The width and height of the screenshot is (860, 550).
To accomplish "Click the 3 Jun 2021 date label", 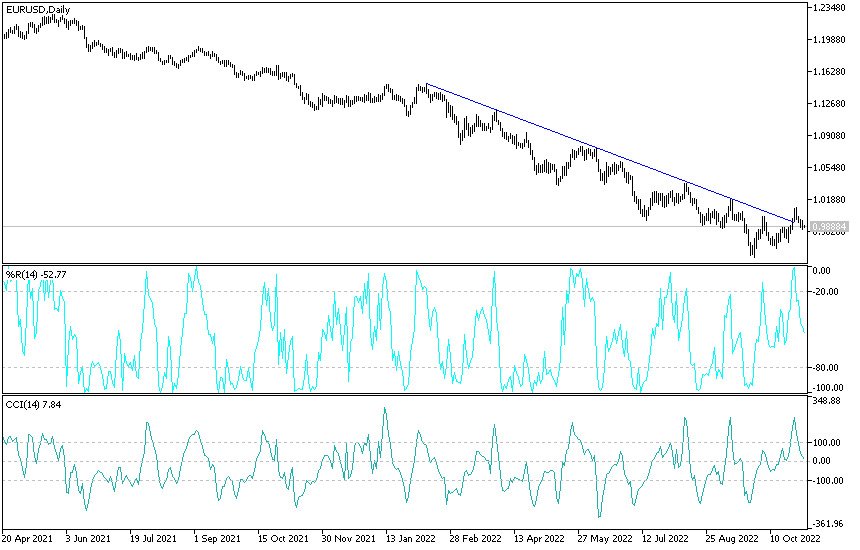I will point(88,538).
